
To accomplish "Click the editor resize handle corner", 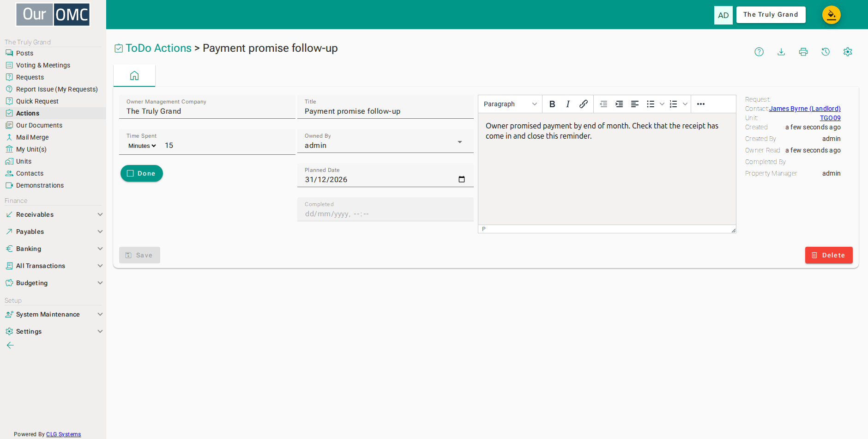I will pos(733,230).
